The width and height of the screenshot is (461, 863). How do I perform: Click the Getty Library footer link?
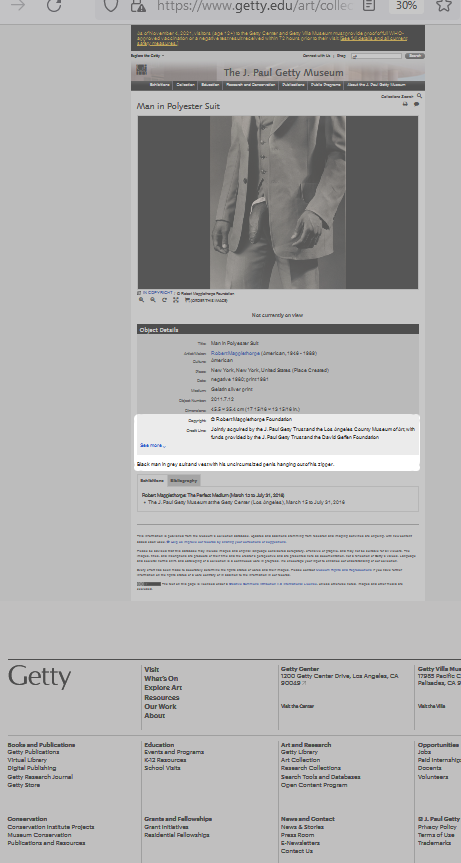click(x=299, y=752)
